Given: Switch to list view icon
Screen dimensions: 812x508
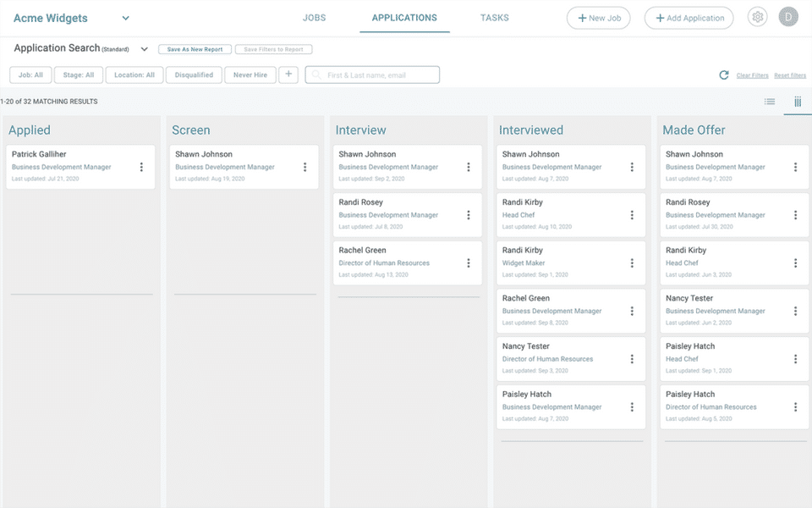Looking at the screenshot, I should (x=770, y=102).
